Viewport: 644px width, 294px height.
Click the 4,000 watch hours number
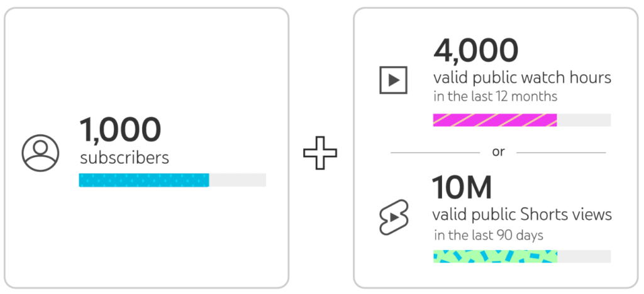click(x=475, y=50)
